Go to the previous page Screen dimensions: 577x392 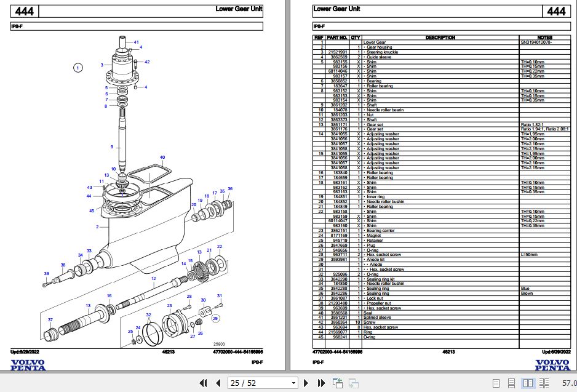coord(218,383)
